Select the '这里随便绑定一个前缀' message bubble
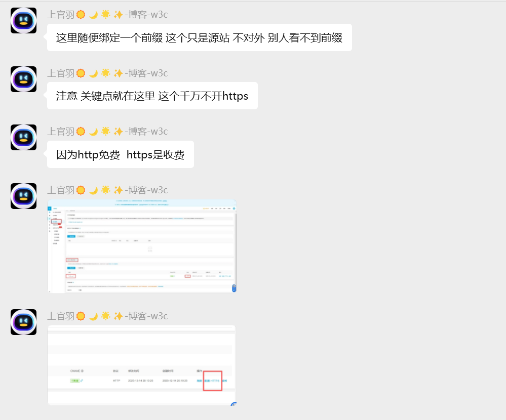This screenshot has height=420, width=506. coord(199,38)
